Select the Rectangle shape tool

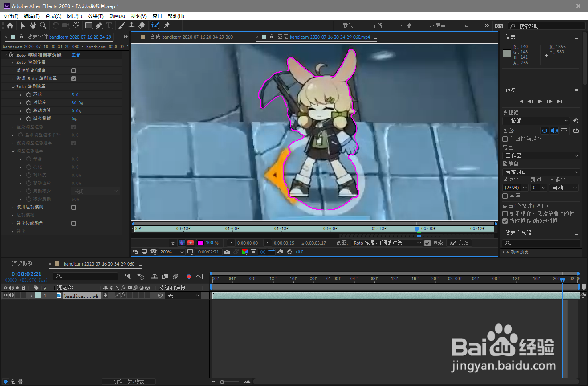(x=89, y=25)
